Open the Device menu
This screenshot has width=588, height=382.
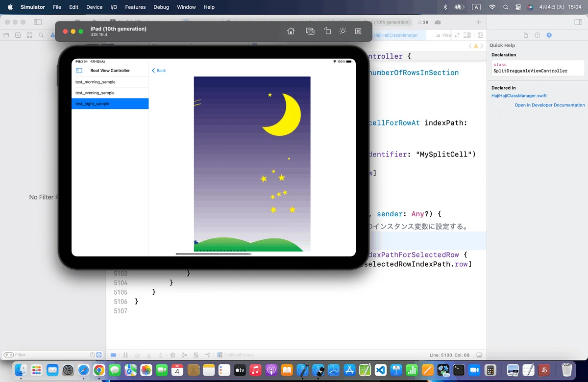(94, 7)
